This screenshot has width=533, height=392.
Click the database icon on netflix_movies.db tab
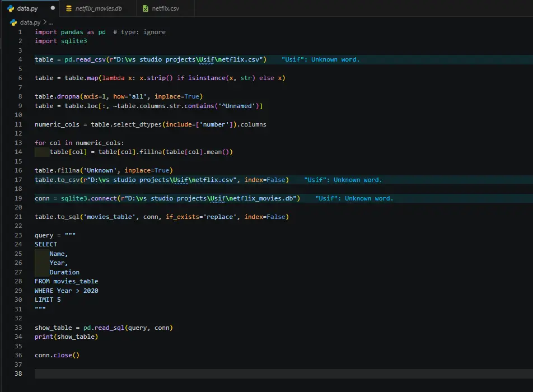[69, 8]
